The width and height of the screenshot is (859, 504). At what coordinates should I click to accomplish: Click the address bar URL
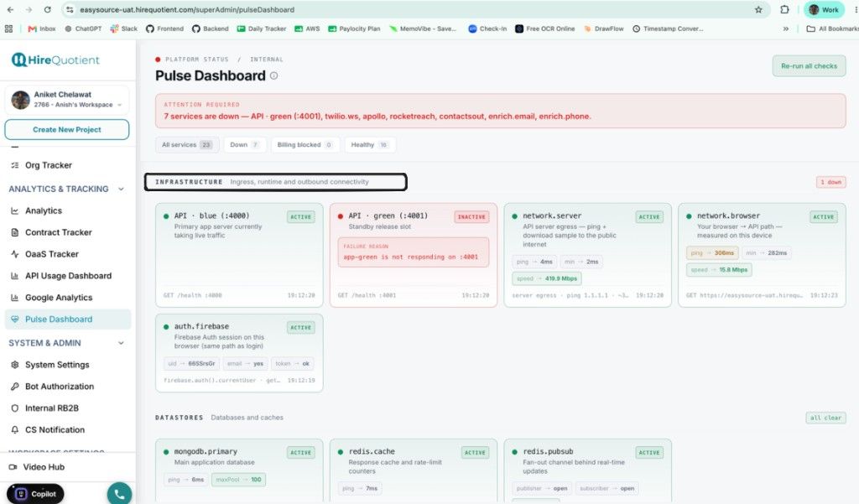tap(187, 10)
